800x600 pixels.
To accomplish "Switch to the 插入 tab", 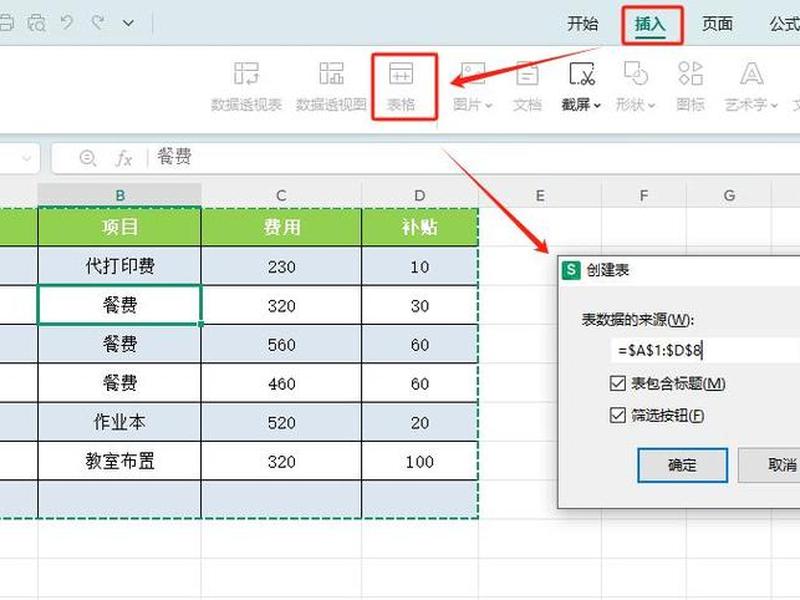I will [x=650, y=24].
